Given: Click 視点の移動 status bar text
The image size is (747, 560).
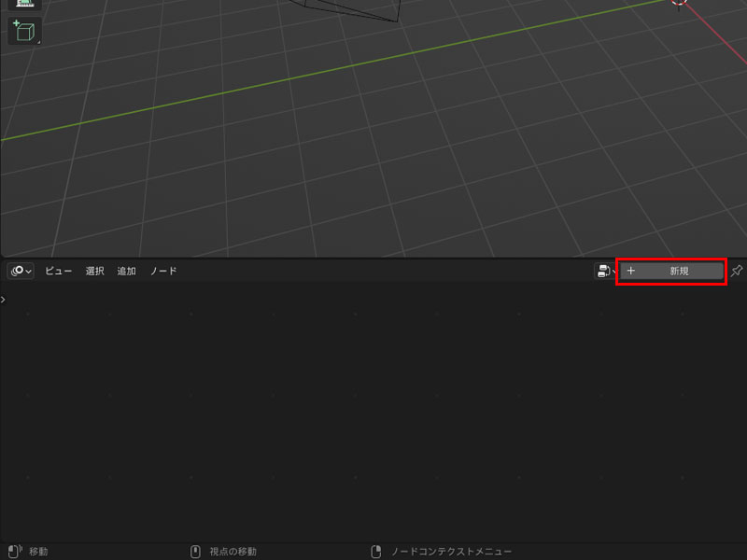Looking at the screenshot, I should tap(233, 552).
